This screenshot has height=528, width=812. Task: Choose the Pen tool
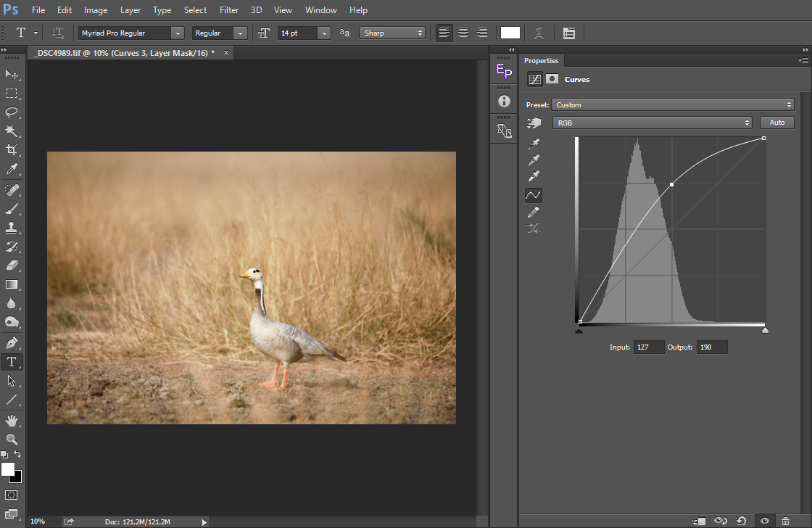(x=12, y=342)
